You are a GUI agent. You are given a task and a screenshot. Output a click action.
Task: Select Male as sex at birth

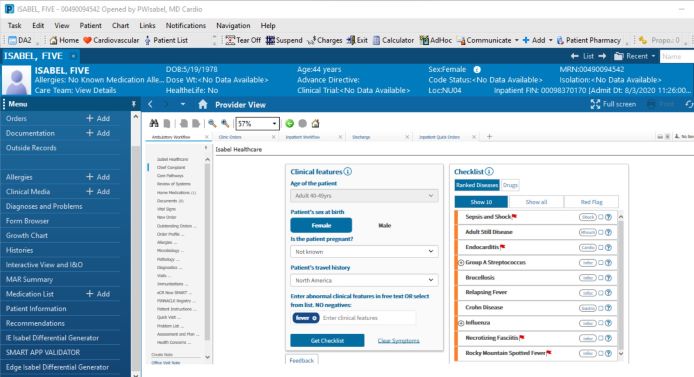[x=385, y=225]
